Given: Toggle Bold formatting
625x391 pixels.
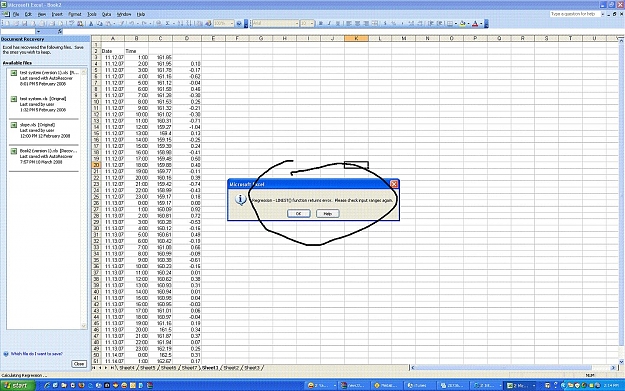Looking at the screenshot, I should click(x=320, y=24).
